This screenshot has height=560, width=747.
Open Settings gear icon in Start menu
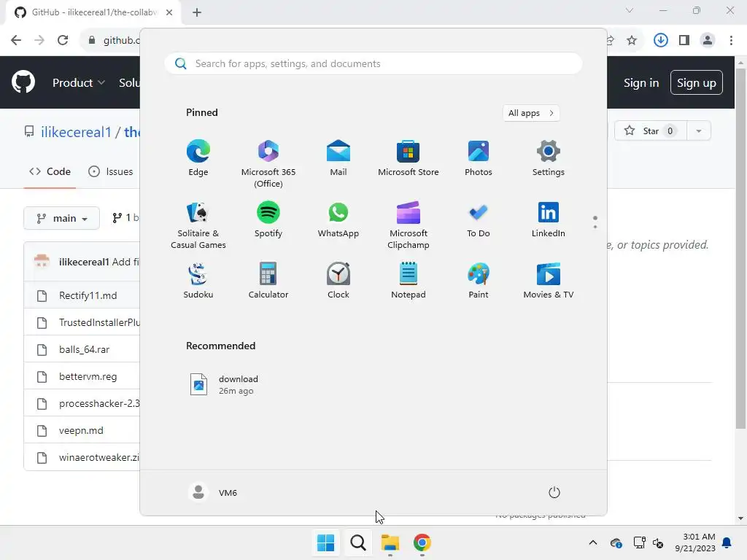point(549,158)
